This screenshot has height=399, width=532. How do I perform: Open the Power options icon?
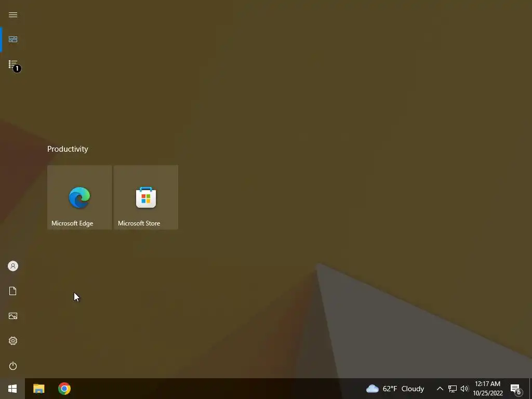point(13,366)
